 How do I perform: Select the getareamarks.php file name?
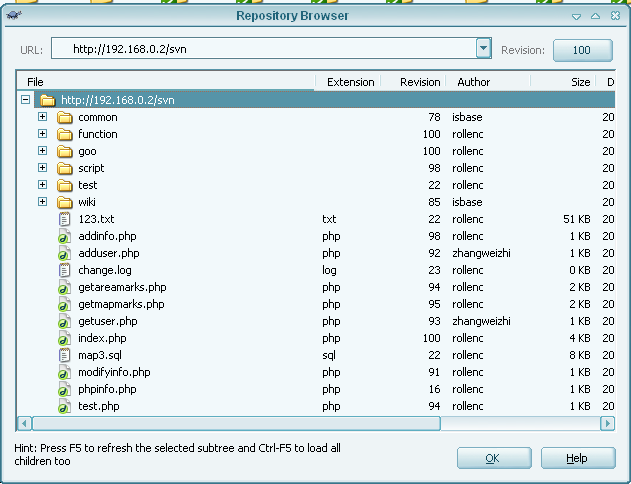tap(122, 287)
